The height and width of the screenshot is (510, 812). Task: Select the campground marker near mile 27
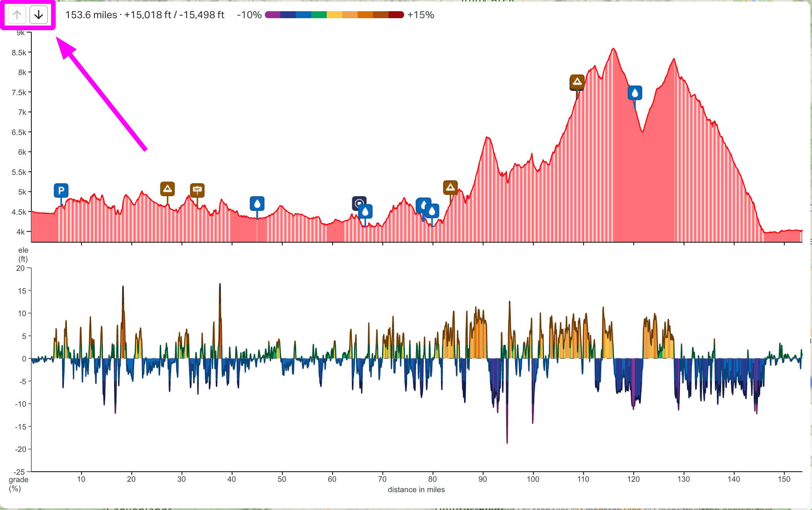(x=167, y=189)
